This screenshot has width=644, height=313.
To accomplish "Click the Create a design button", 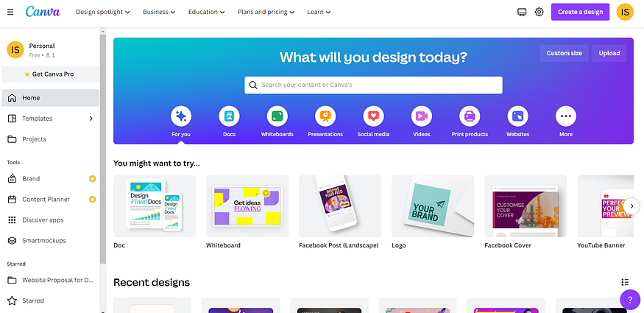I will [581, 12].
